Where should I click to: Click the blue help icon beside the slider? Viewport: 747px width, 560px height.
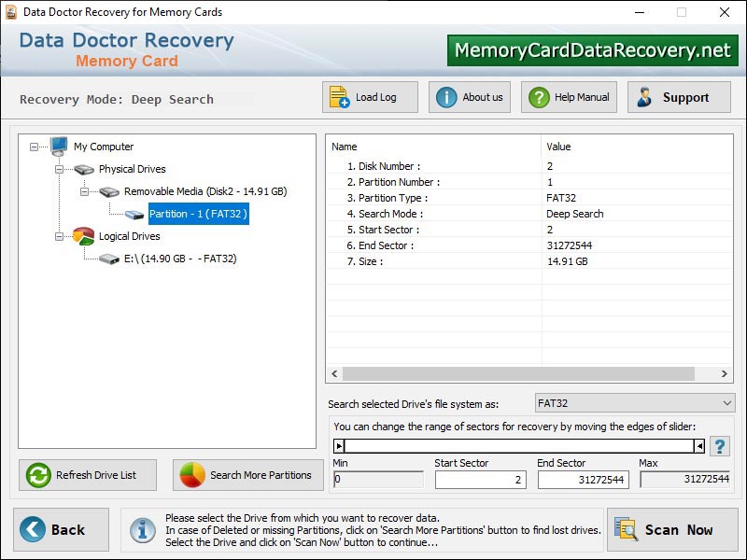click(719, 446)
